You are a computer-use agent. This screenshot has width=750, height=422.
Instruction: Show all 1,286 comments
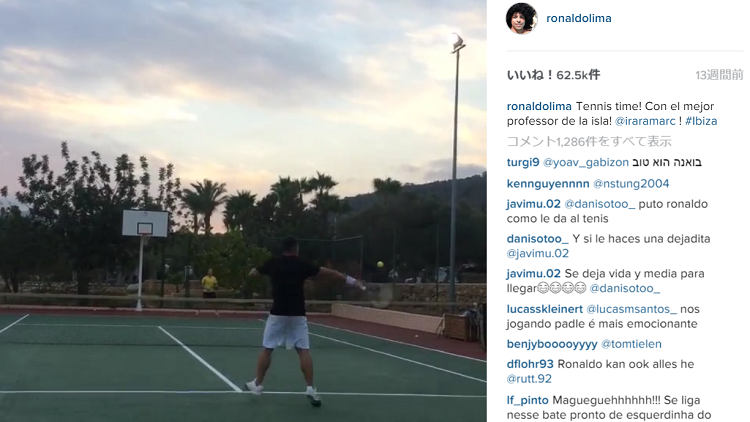pyautogui.click(x=589, y=142)
